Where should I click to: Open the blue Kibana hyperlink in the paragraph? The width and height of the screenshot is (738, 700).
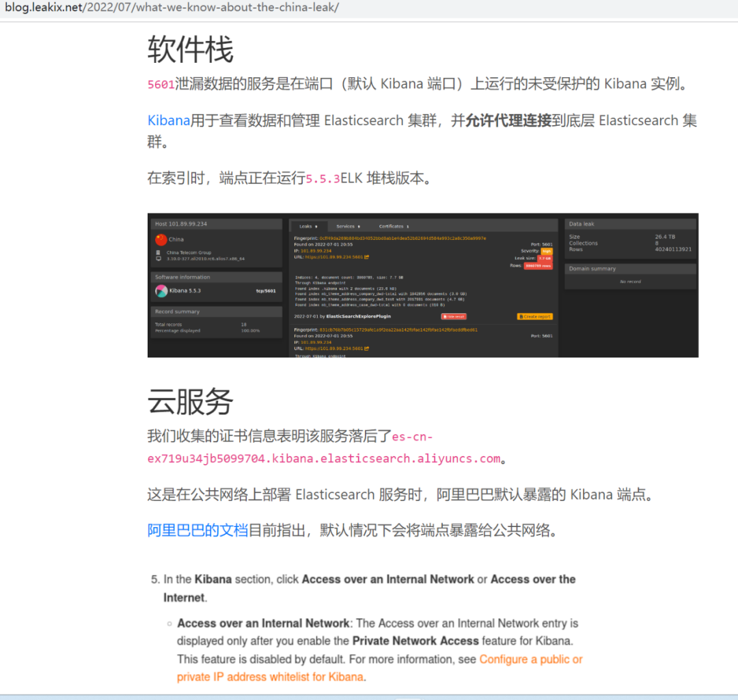click(169, 120)
